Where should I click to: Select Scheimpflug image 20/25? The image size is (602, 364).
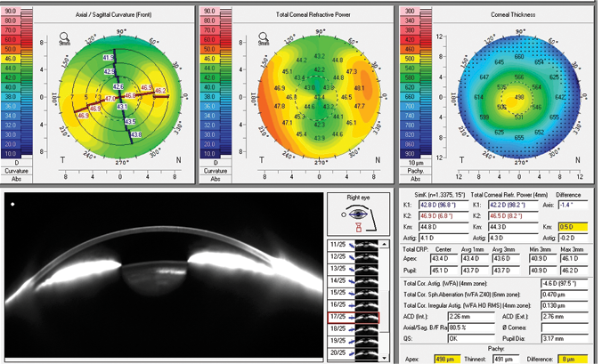tap(354, 352)
